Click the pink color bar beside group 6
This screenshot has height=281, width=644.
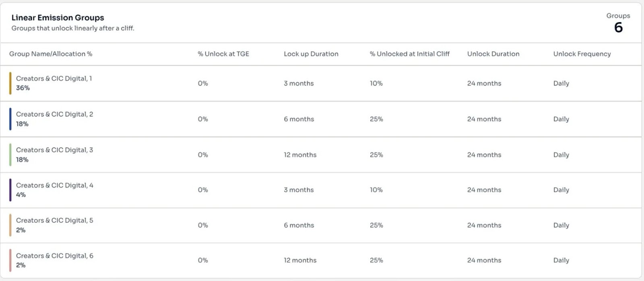[x=10, y=260]
